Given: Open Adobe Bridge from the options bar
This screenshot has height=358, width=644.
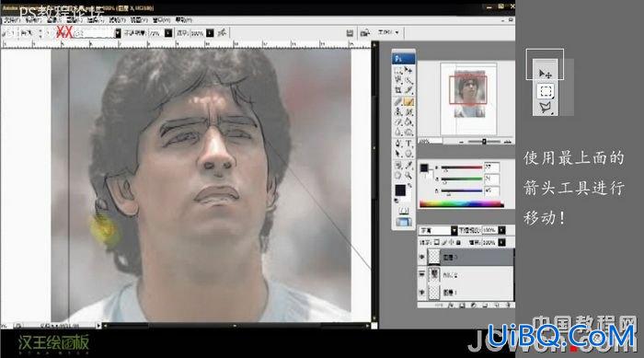Looking at the screenshot, I should tap(364, 33).
